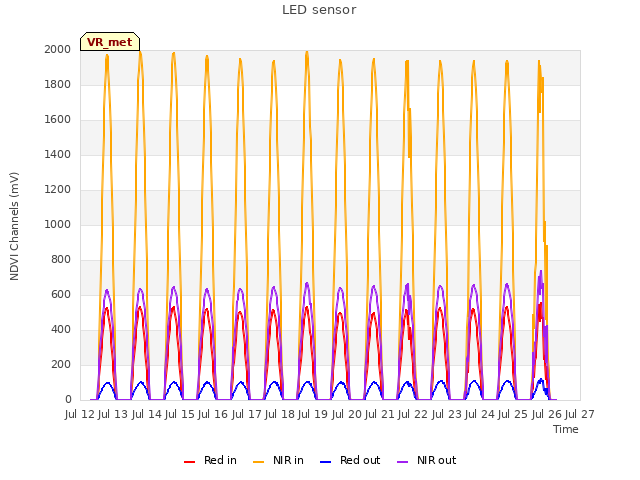Click the 2000 y-axis tick label

58,49
